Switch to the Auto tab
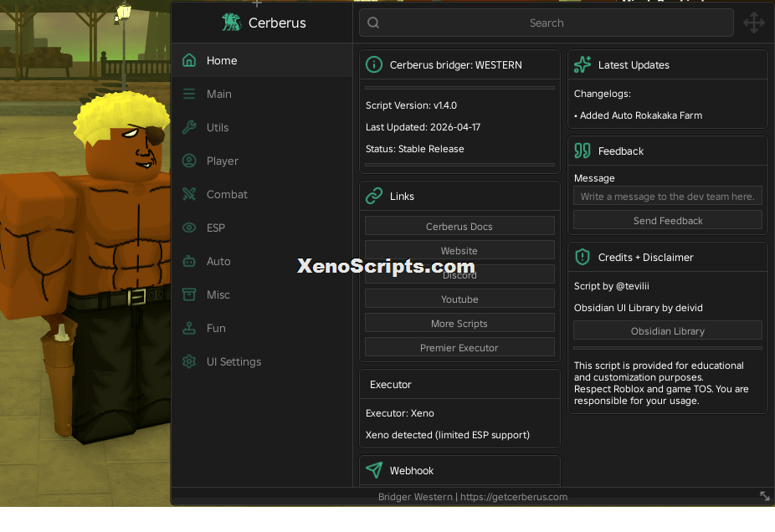Image resolution: width=775 pixels, height=532 pixels. point(262,261)
